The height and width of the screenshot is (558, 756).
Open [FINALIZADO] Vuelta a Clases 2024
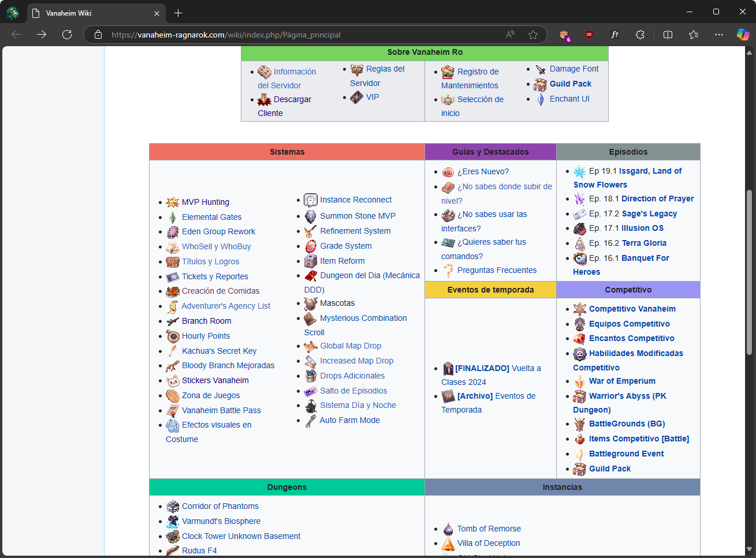click(x=491, y=375)
